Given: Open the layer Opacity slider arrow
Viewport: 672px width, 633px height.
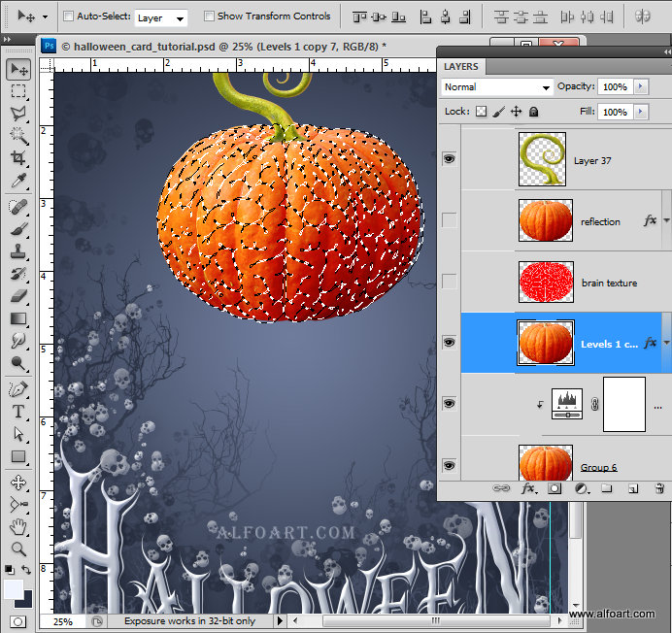Looking at the screenshot, I should coord(640,86).
